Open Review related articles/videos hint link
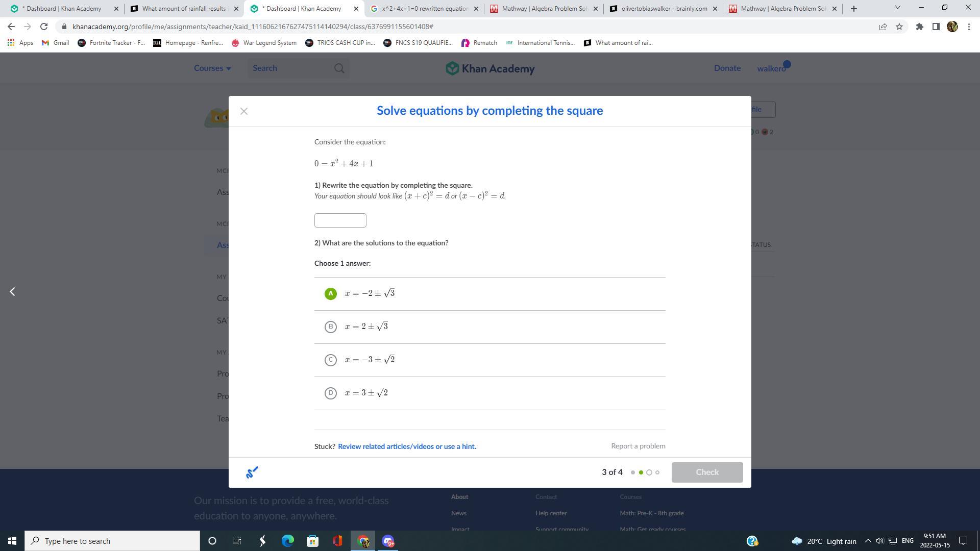Viewport: 980px width, 551px height. [x=407, y=446]
